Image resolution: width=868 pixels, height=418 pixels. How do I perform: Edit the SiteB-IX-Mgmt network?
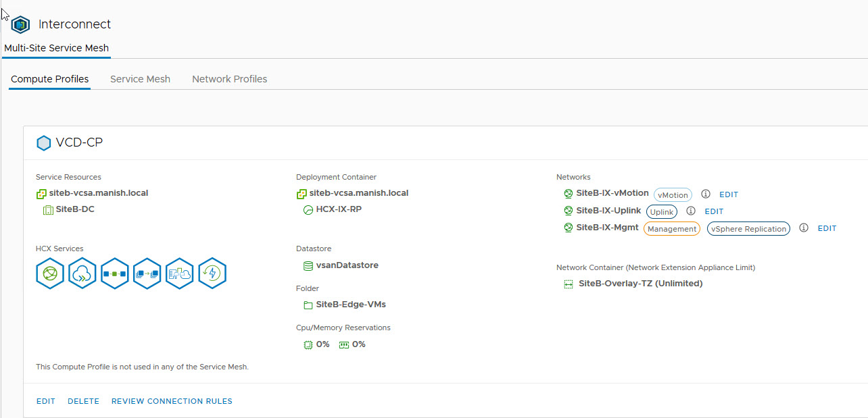[x=827, y=228]
